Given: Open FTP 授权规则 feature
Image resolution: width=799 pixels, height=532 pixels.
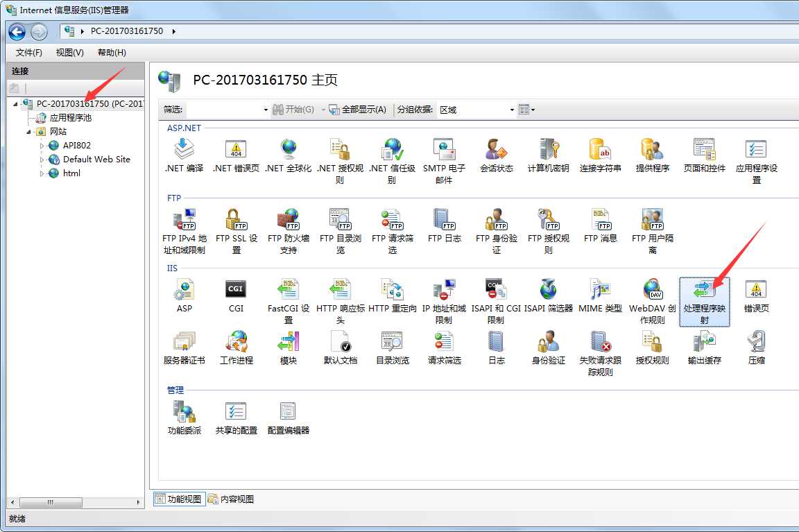Looking at the screenshot, I should (549, 232).
